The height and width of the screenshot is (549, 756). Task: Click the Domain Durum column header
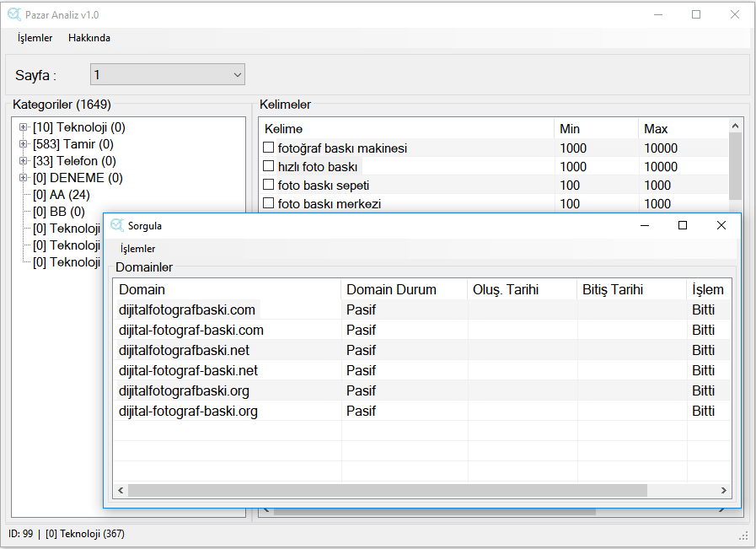pyautogui.click(x=404, y=289)
